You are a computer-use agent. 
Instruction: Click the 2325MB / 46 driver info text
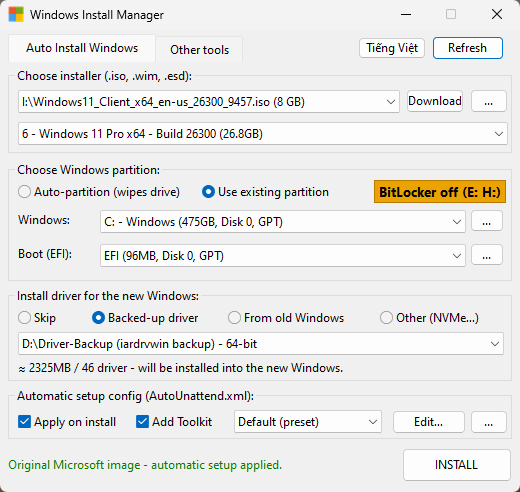[x=180, y=368]
